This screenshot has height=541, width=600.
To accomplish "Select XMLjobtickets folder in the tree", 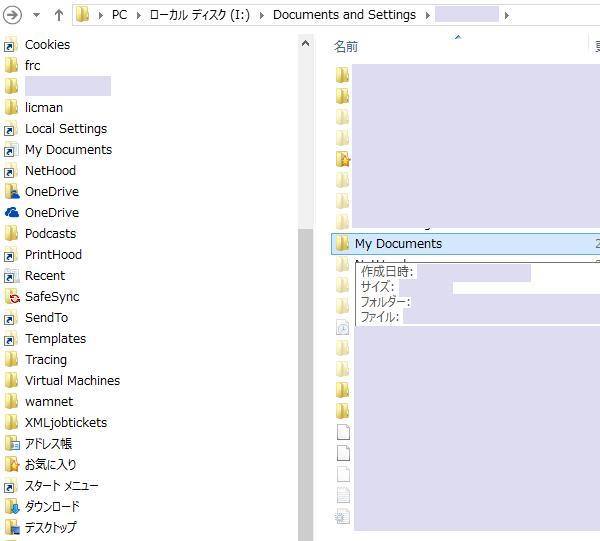I will pos(65,423).
